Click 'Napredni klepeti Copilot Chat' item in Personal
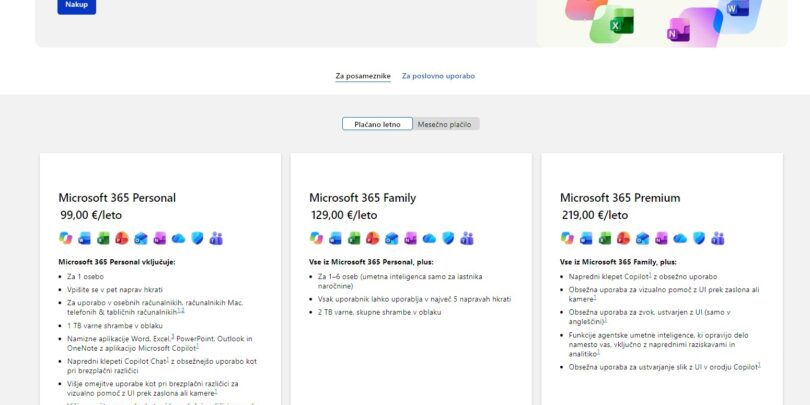 [x=162, y=366]
